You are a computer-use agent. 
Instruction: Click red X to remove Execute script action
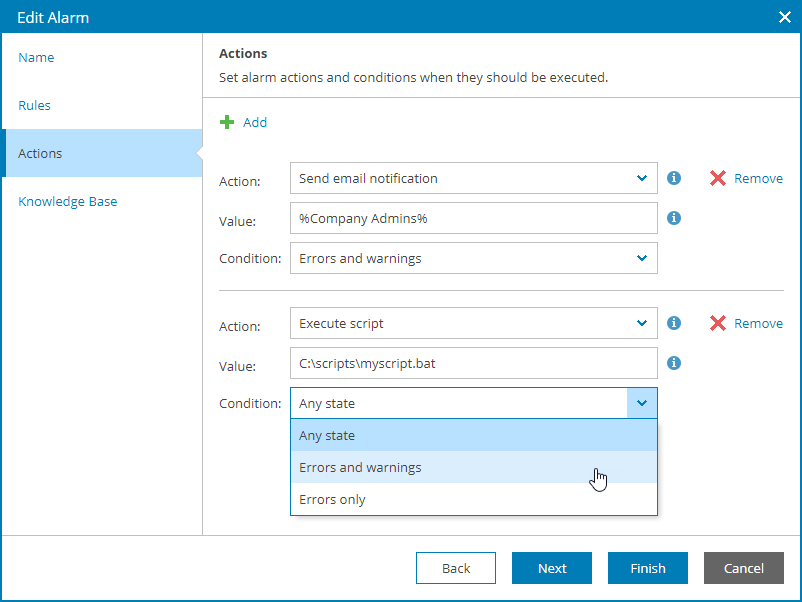click(717, 323)
